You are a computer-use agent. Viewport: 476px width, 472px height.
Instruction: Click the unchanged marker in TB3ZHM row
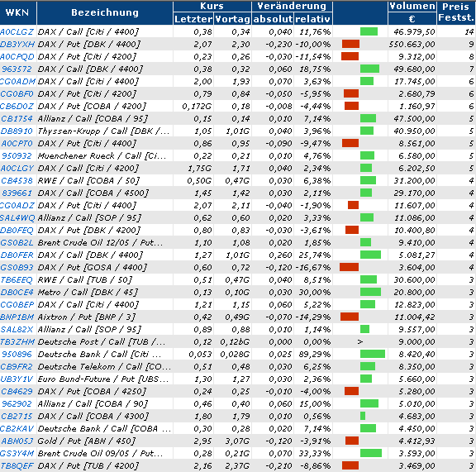[x=360, y=341]
